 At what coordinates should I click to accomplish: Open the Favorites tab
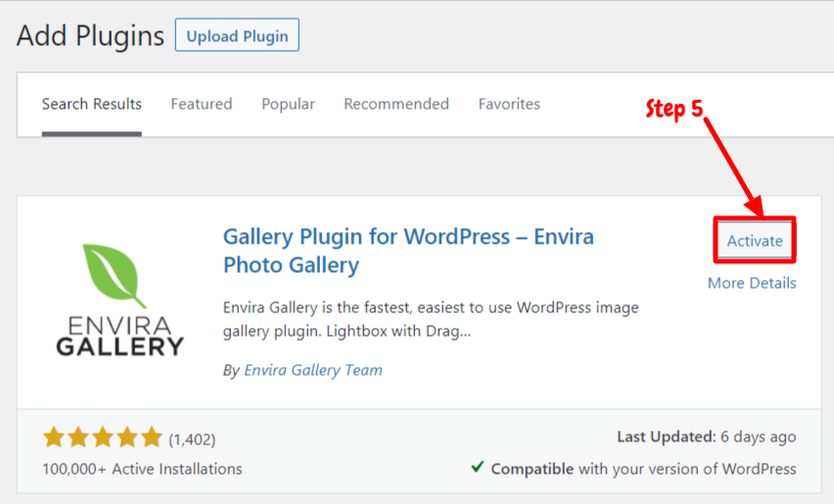[x=509, y=104]
